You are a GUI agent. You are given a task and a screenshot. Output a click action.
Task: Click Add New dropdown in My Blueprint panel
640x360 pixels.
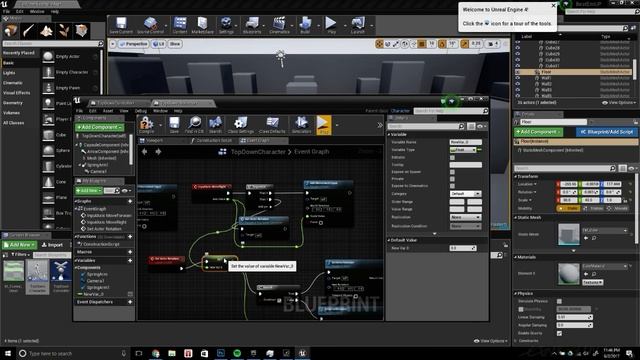[x=89, y=191]
